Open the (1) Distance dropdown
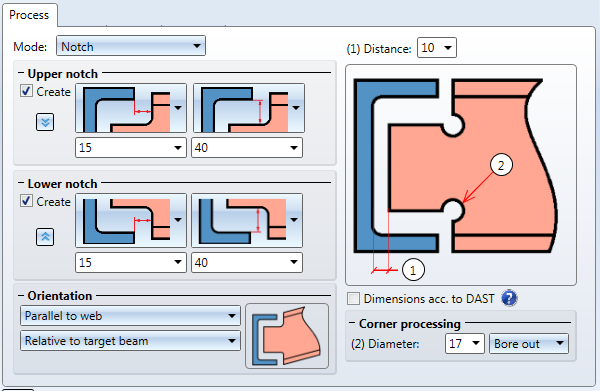Screen dimensions: 600x391 pyautogui.click(x=437, y=48)
